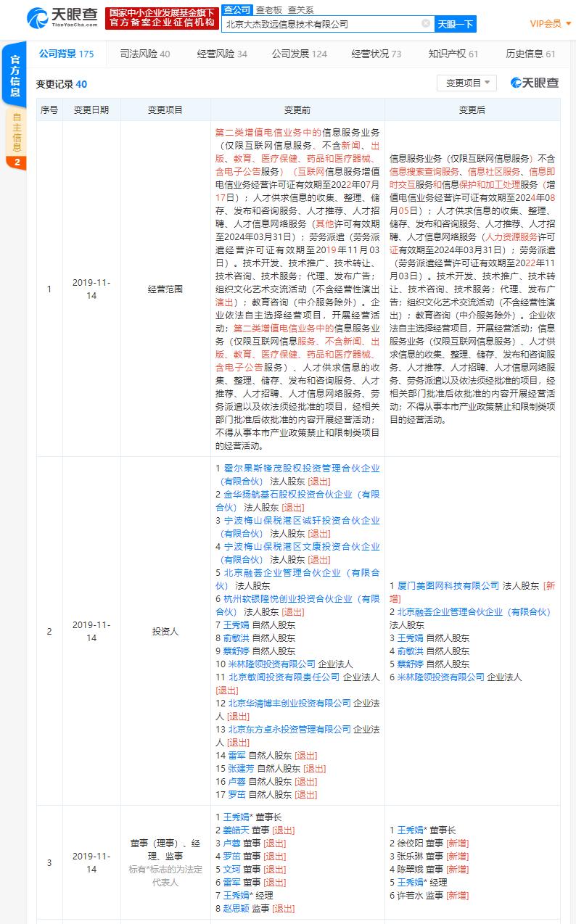Open 宁波梅山保税港区诚轩投资合伙企业 link
Image resolution: width=576 pixels, height=924 pixels.
(297, 527)
